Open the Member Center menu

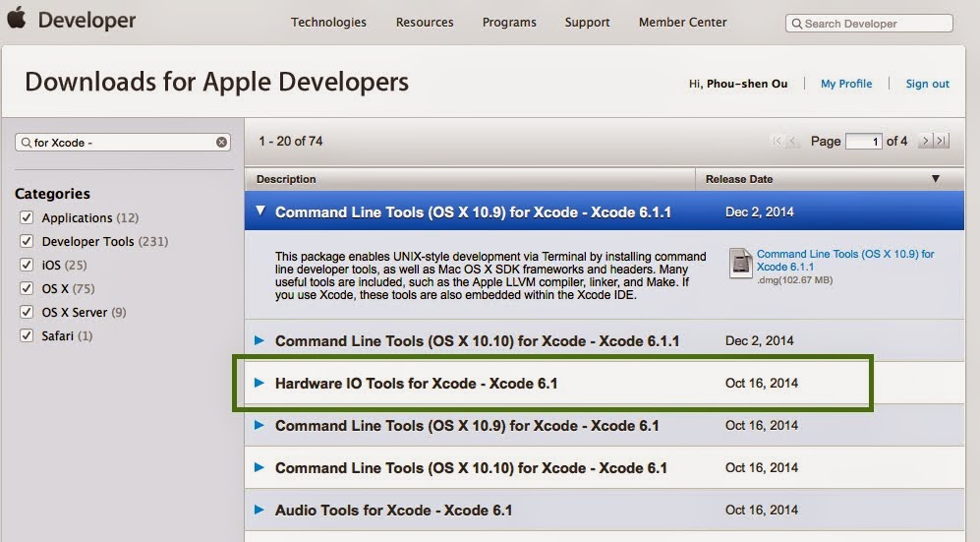coord(682,23)
